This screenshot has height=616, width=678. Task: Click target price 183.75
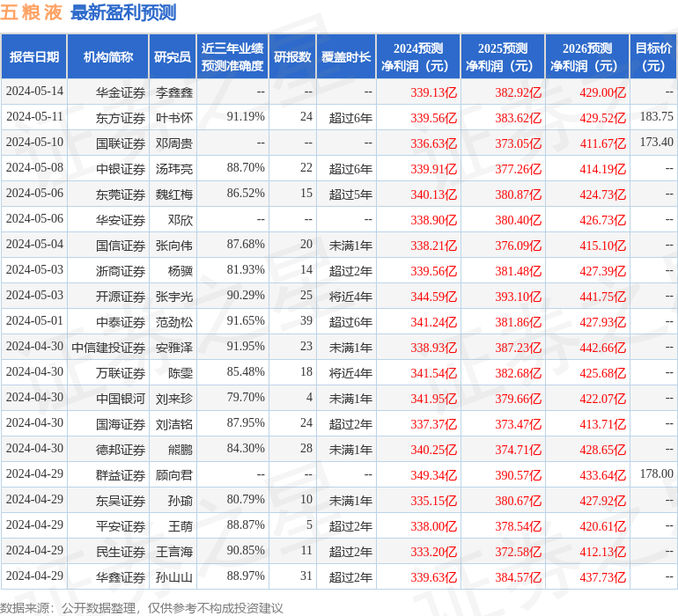point(656,117)
